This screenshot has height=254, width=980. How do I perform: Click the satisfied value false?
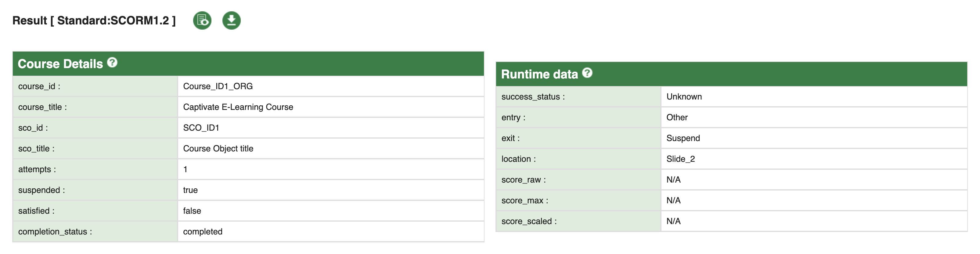pos(192,211)
